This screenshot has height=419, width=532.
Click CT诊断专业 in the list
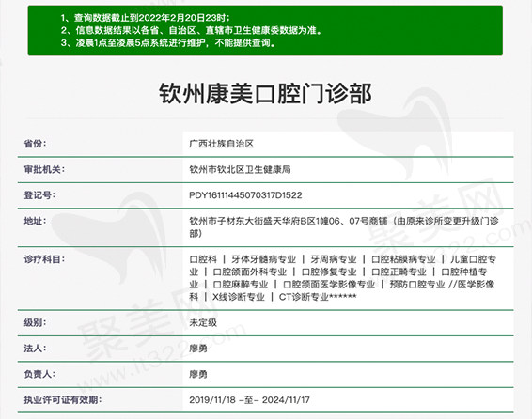pyautogui.click(x=304, y=297)
